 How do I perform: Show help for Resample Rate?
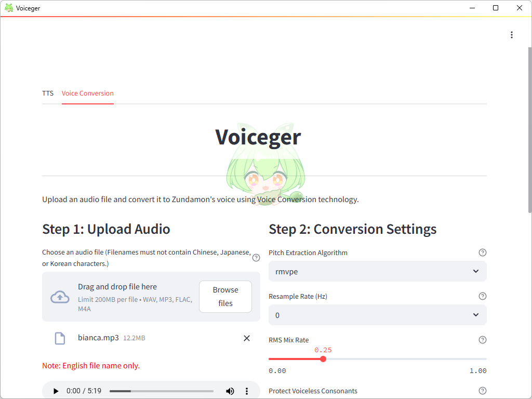pos(483,296)
